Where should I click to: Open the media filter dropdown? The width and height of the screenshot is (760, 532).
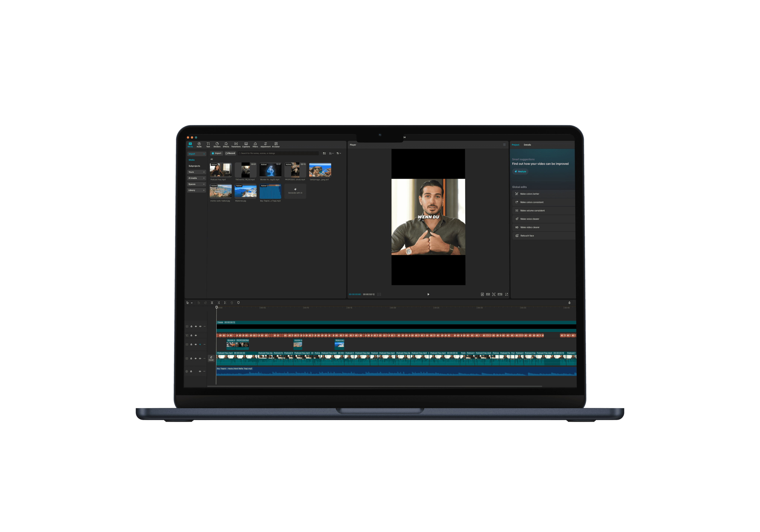coord(339,153)
